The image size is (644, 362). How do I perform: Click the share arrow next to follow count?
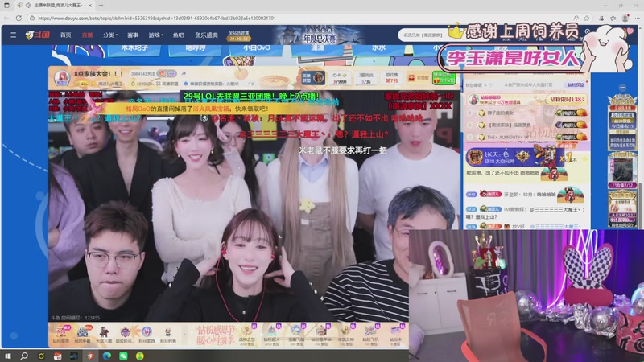(x=184, y=74)
